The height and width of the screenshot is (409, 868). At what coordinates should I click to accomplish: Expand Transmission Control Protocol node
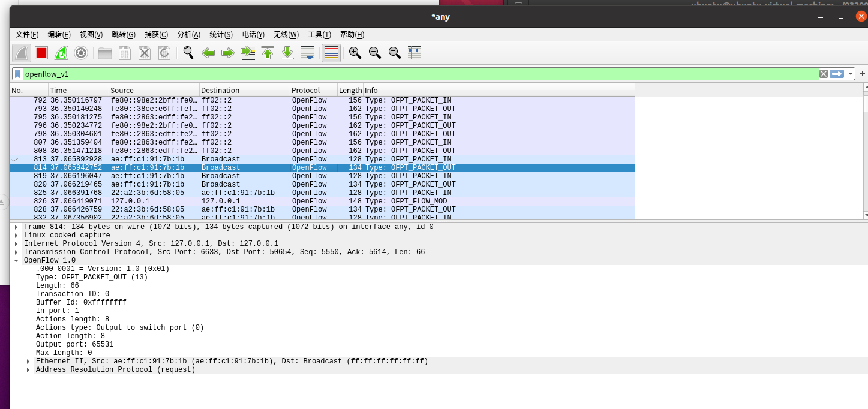tap(16, 252)
